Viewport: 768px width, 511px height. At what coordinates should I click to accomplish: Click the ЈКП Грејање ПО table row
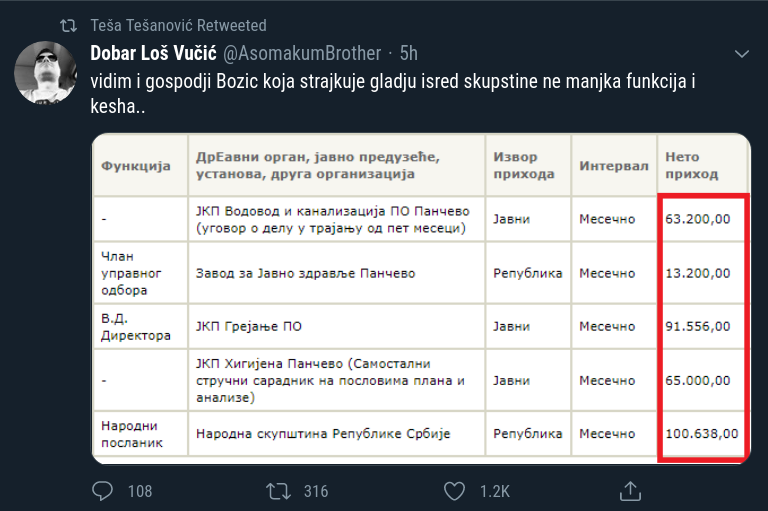[x=421, y=326]
